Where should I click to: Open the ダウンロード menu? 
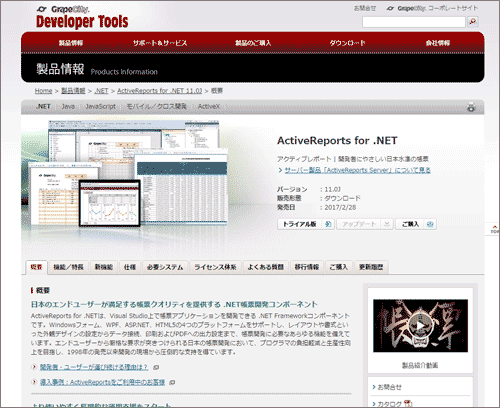[347, 43]
